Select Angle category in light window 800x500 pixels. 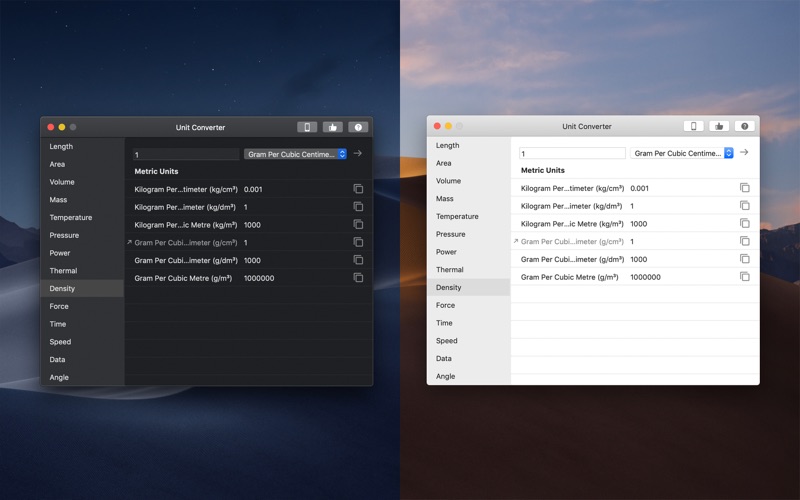click(x=468, y=377)
